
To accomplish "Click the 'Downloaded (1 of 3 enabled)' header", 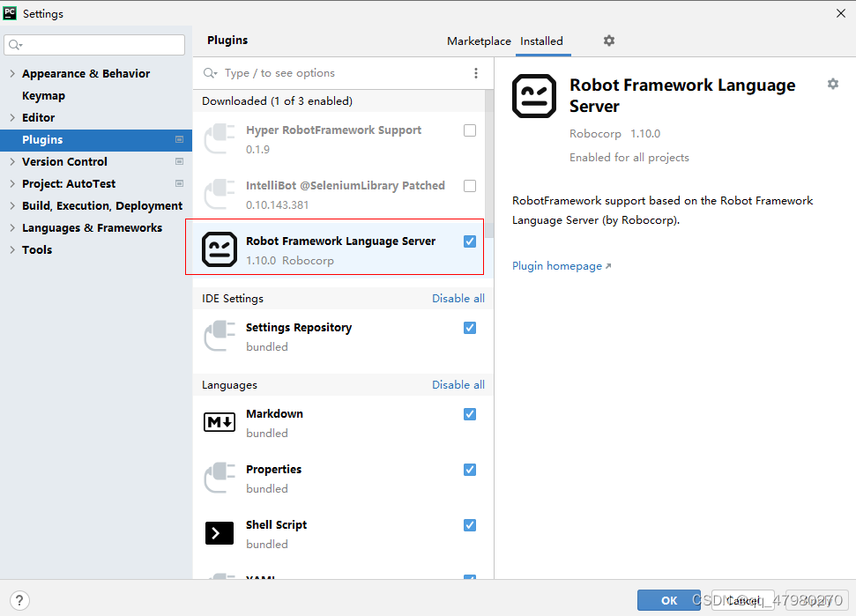I will pyautogui.click(x=278, y=101).
